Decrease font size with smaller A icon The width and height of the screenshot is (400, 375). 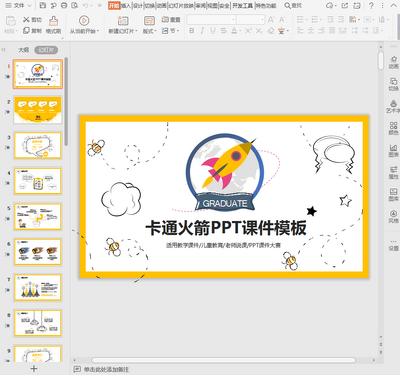pos(282,20)
